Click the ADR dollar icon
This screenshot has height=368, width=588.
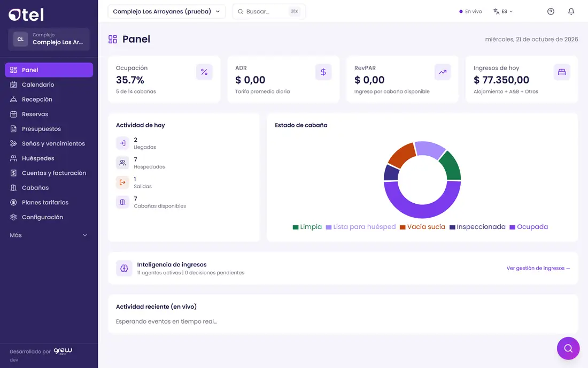(x=323, y=72)
